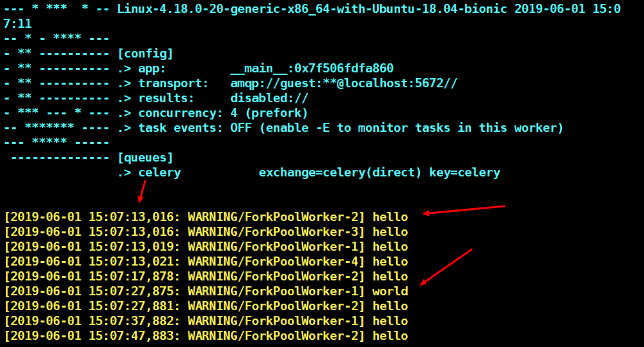The image size is (644, 347).
Task: Click the last log timestamp 15:07:47,883
Action: coord(134,336)
